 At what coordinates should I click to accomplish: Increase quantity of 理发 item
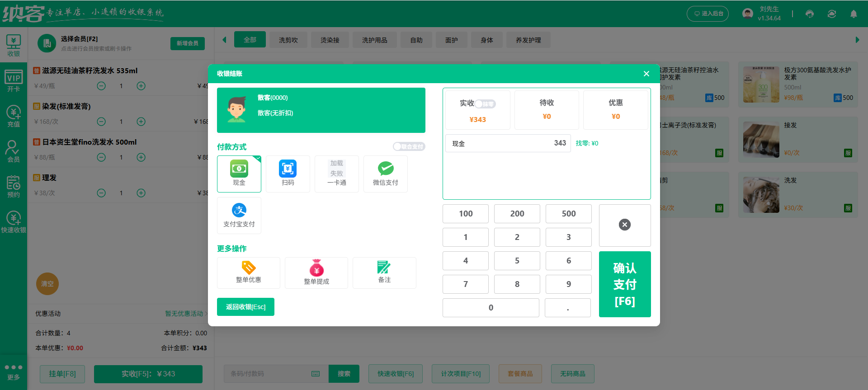(x=141, y=193)
